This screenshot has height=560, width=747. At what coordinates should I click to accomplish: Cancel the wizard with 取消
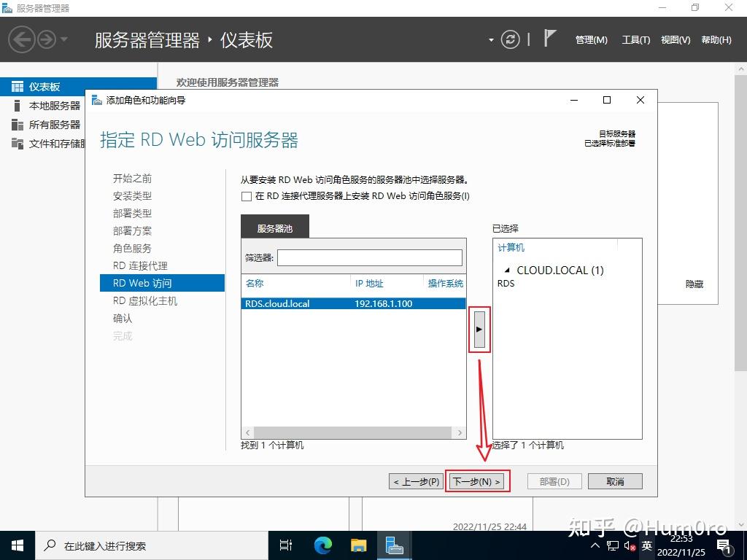pos(615,481)
